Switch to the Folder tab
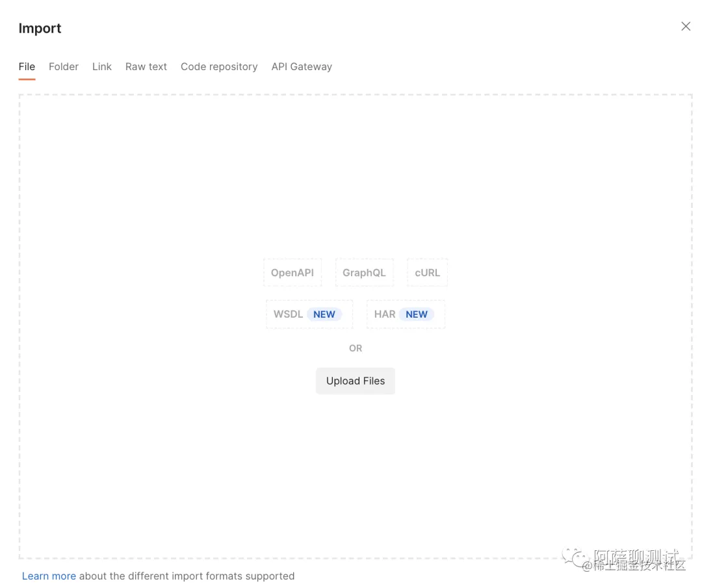Screen dimensions: 702x588 64,67
